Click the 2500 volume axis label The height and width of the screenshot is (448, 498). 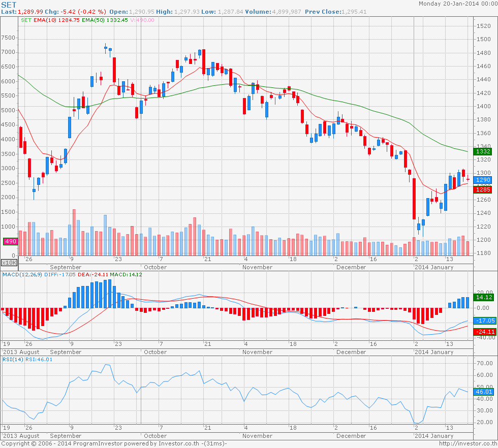coord(8,183)
